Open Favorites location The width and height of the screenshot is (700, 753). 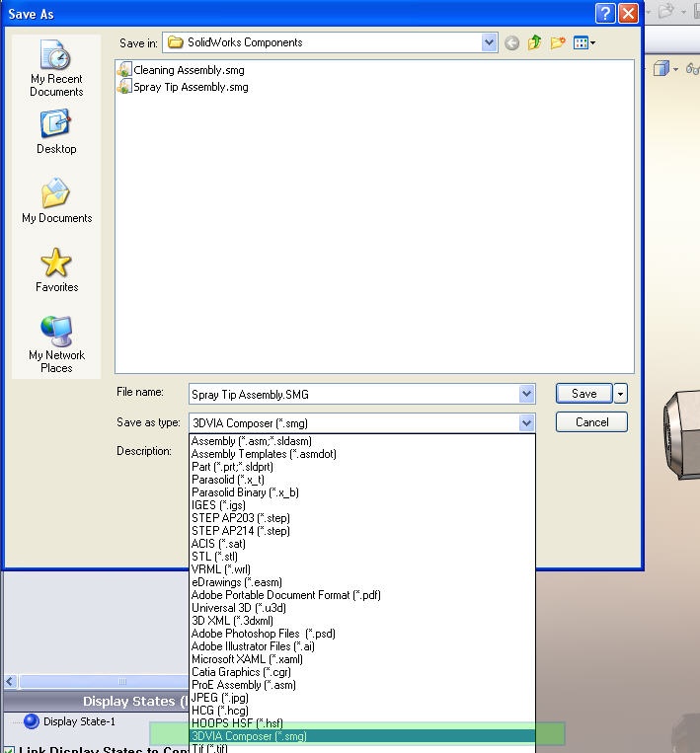(x=56, y=269)
